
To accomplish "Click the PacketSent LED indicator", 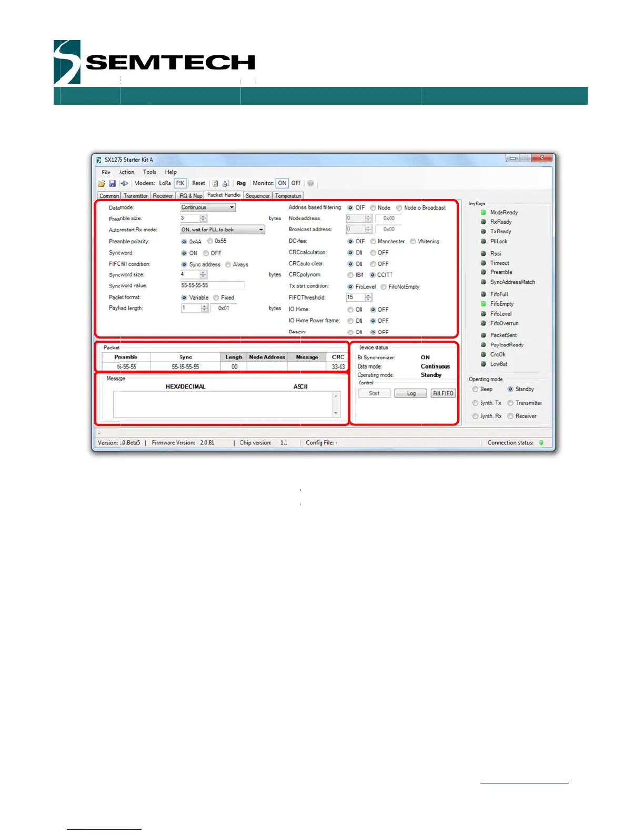I will 483,335.
